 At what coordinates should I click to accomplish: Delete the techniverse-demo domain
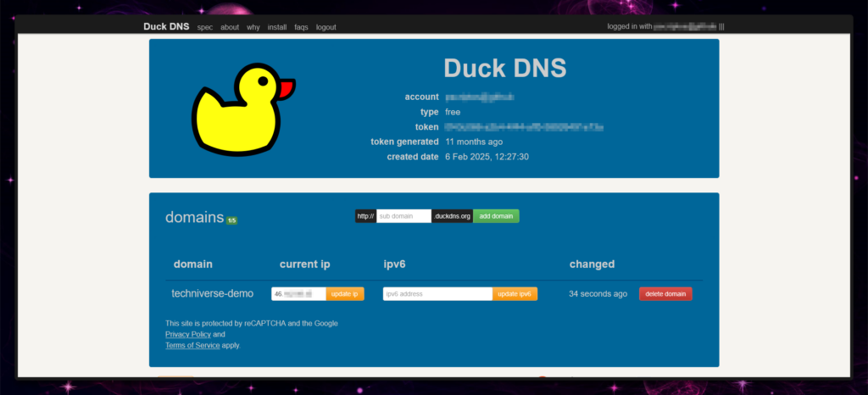pyautogui.click(x=665, y=294)
